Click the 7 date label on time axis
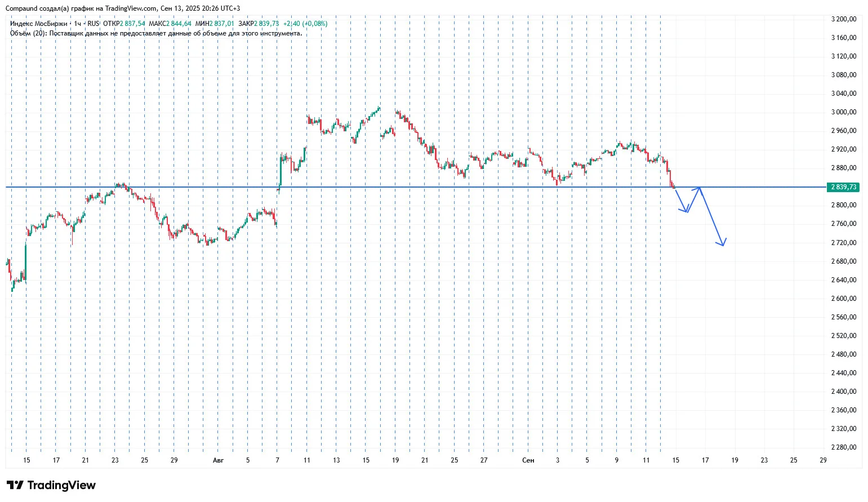Image resolution: width=868 pixels, height=502 pixels. (277, 460)
